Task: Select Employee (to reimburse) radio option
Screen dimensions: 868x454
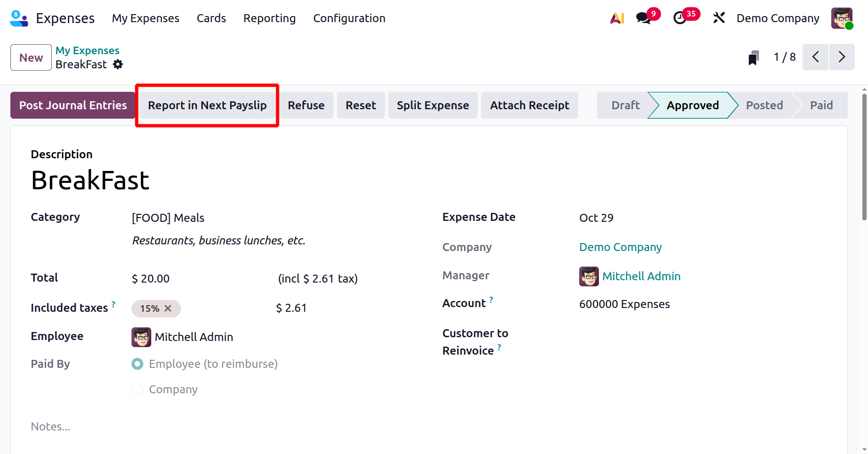Action: tap(138, 364)
